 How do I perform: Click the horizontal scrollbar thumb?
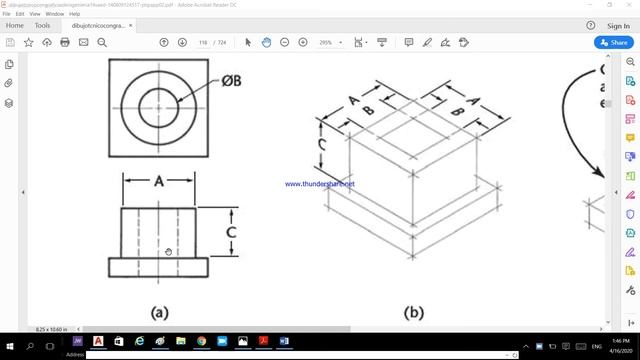(x=216, y=329)
